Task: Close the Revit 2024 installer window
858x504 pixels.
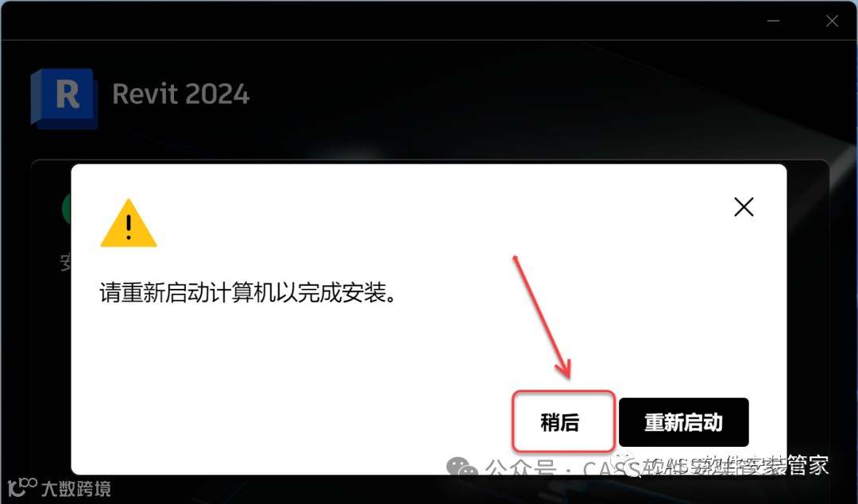Action: [x=833, y=21]
